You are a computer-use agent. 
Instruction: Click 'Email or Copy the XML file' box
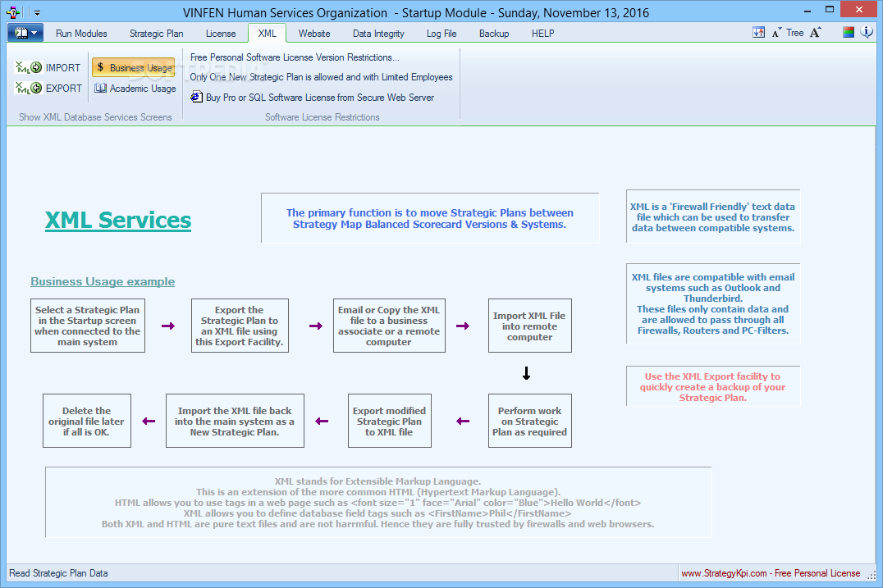(389, 326)
